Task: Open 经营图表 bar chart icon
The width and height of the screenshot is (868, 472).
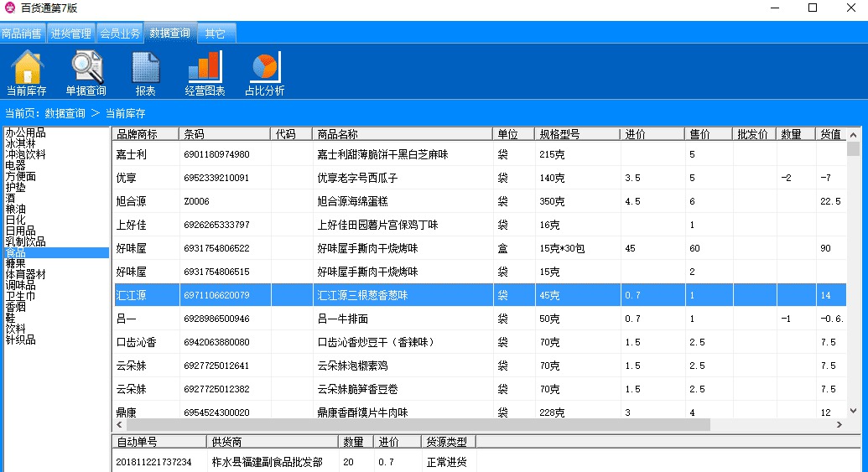Action: point(205,72)
